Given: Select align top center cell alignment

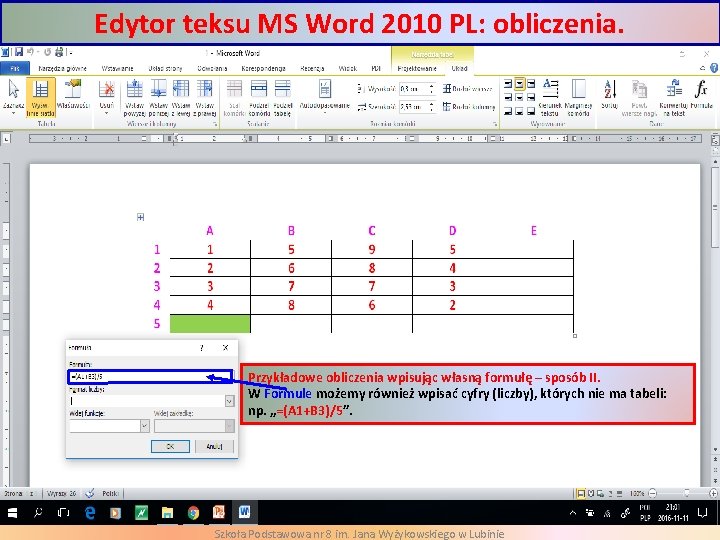Looking at the screenshot, I should (519, 84).
